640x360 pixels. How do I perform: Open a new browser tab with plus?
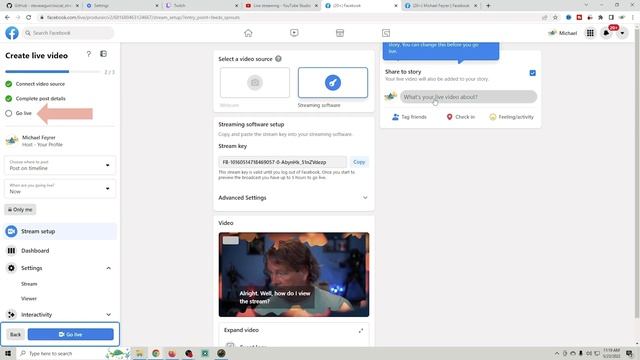coord(488,6)
